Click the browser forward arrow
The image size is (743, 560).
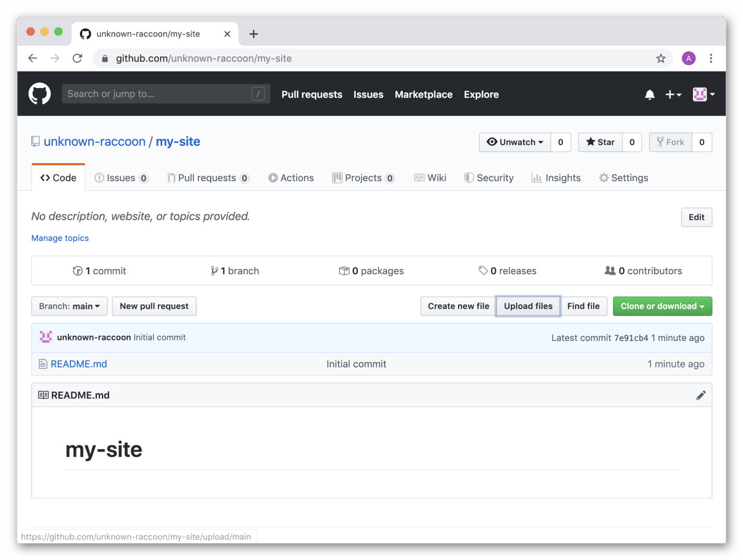click(x=55, y=58)
